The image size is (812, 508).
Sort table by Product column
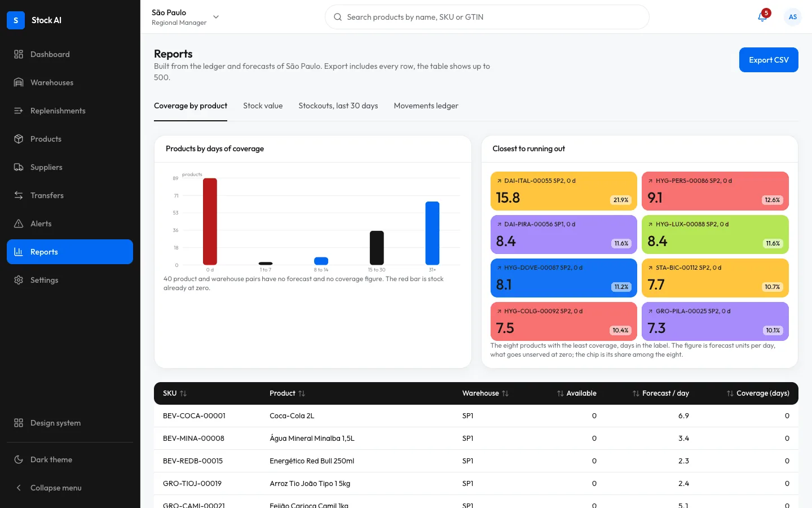point(287,393)
